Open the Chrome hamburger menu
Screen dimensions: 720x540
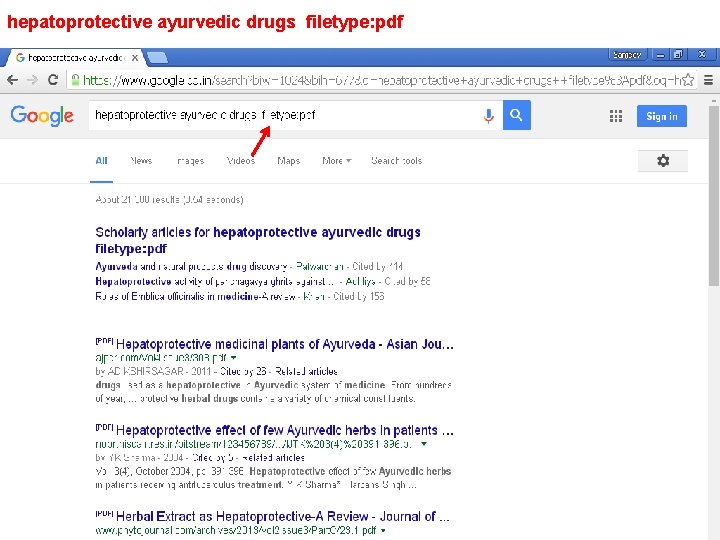(709, 80)
